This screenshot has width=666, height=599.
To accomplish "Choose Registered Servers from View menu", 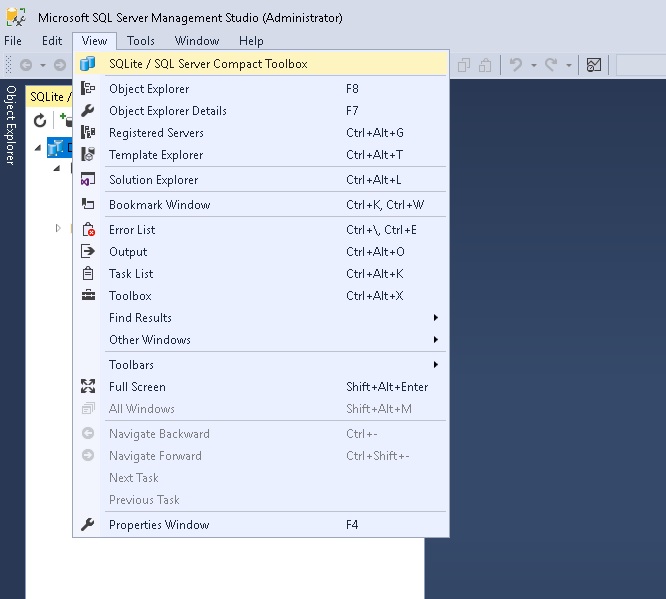I will 261,133.
